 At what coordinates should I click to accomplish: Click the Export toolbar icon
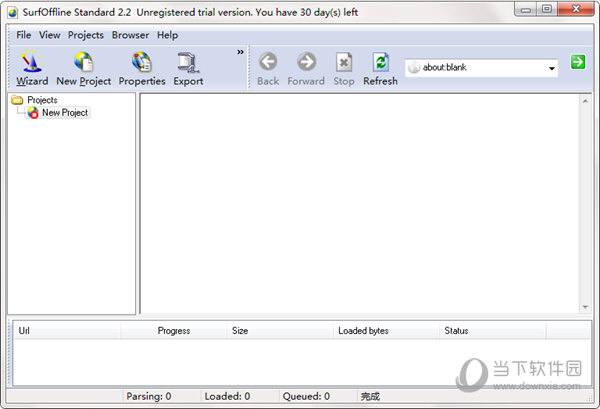188,68
